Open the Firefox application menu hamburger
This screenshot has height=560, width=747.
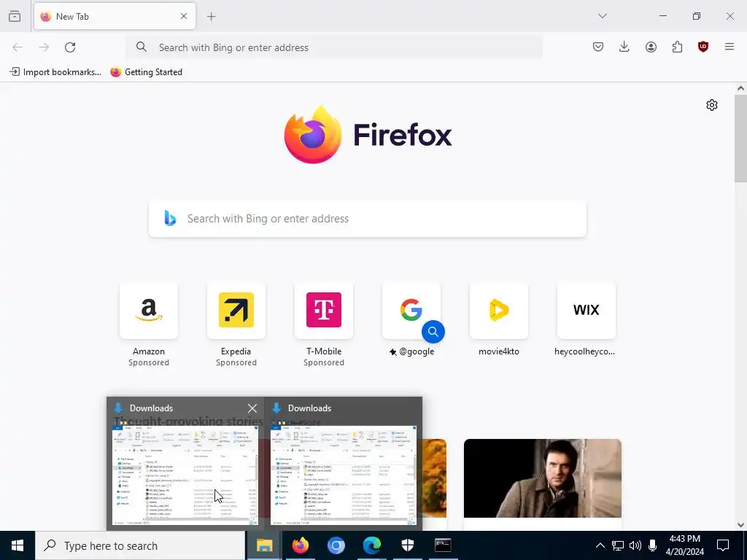[729, 47]
